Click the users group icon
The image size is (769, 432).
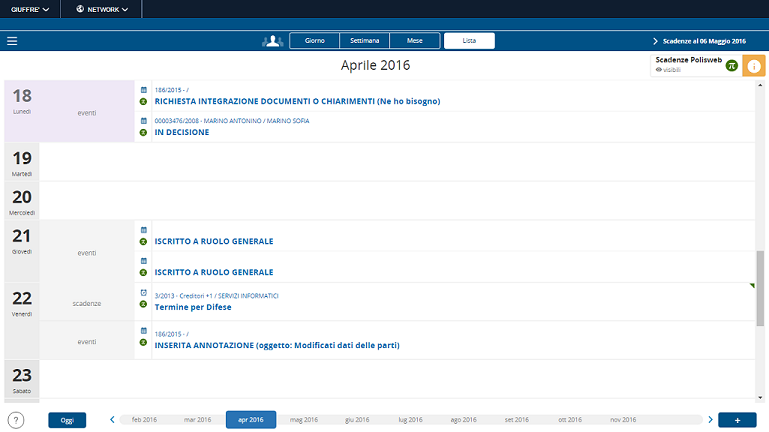point(272,41)
